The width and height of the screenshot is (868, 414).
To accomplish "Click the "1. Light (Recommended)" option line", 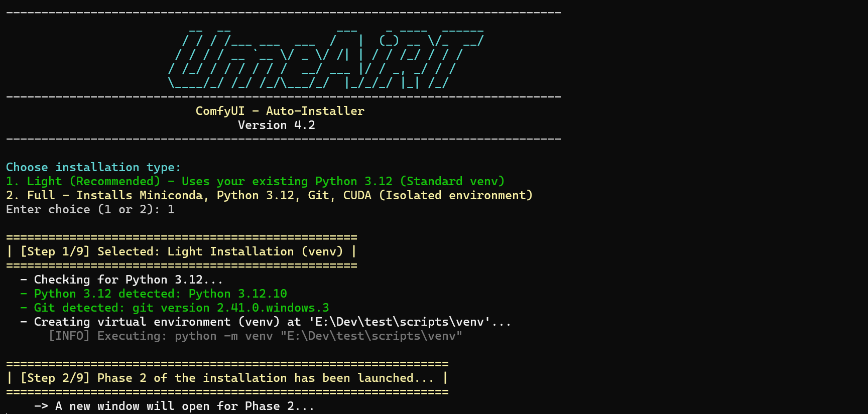I will pyautogui.click(x=255, y=181).
